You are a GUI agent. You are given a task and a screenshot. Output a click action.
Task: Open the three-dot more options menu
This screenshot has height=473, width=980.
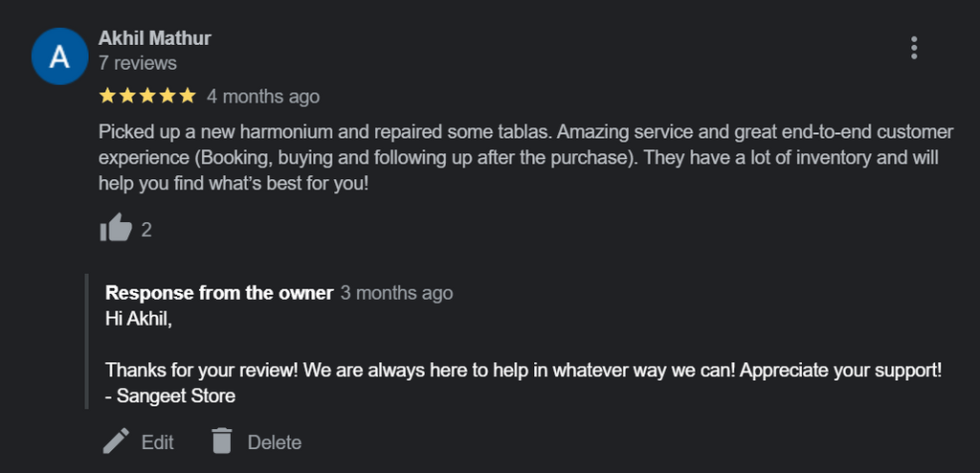tap(914, 48)
